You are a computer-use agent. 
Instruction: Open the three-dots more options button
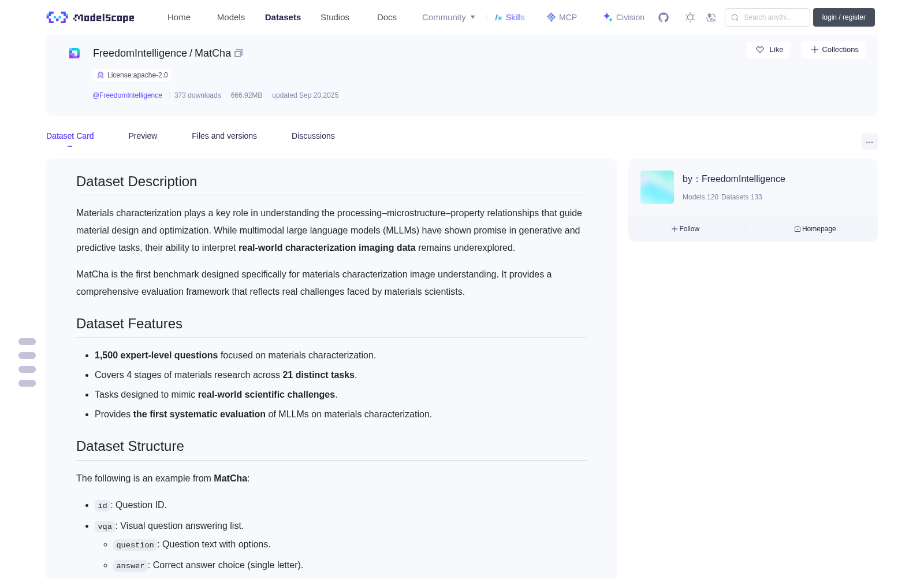tap(870, 142)
